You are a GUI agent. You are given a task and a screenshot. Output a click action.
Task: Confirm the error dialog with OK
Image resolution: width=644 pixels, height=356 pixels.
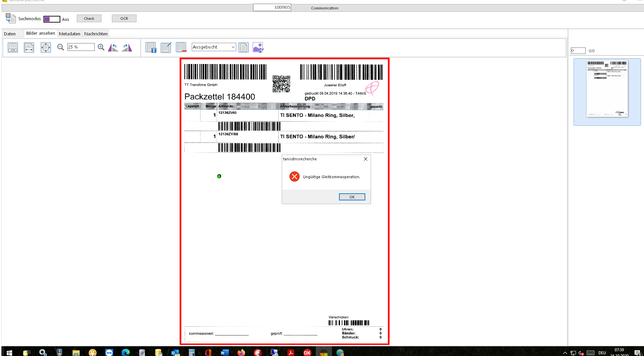tap(352, 197)
